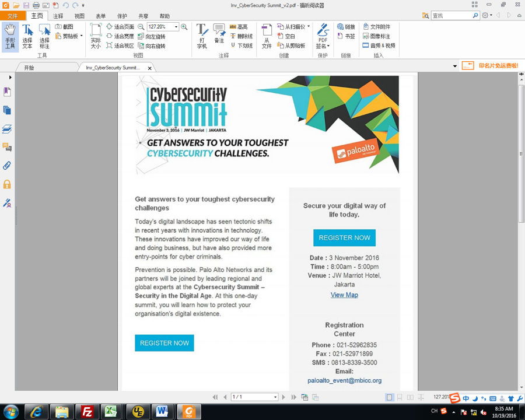Open the Pages thumbnails panel in sidebar
Viewport: 525px width, 420px height.
point(7,110)
